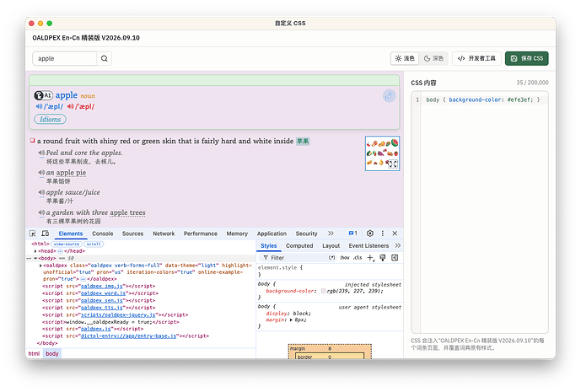Add a new style rule with plus icon
581x392 pixels.
point(370,257)
